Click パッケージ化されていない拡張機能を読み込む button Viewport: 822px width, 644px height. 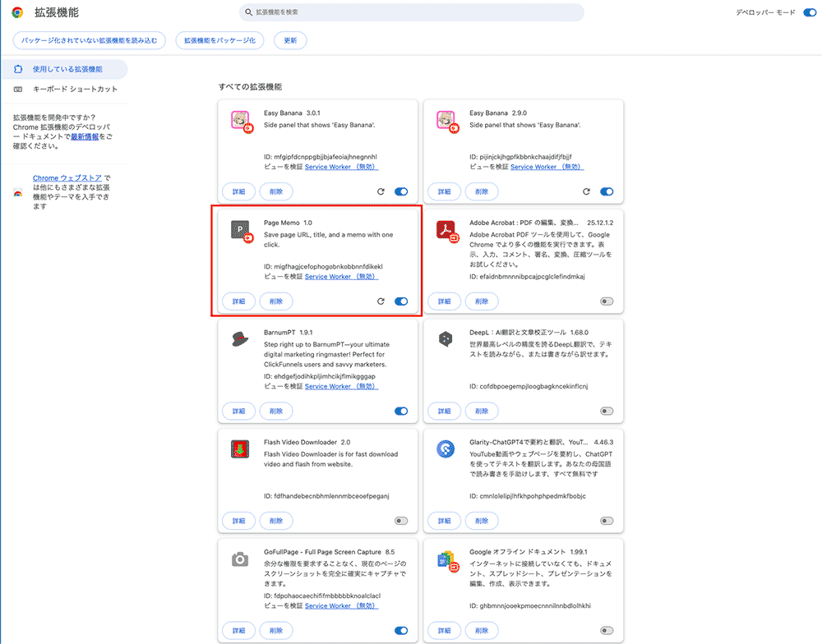point(90,40)
